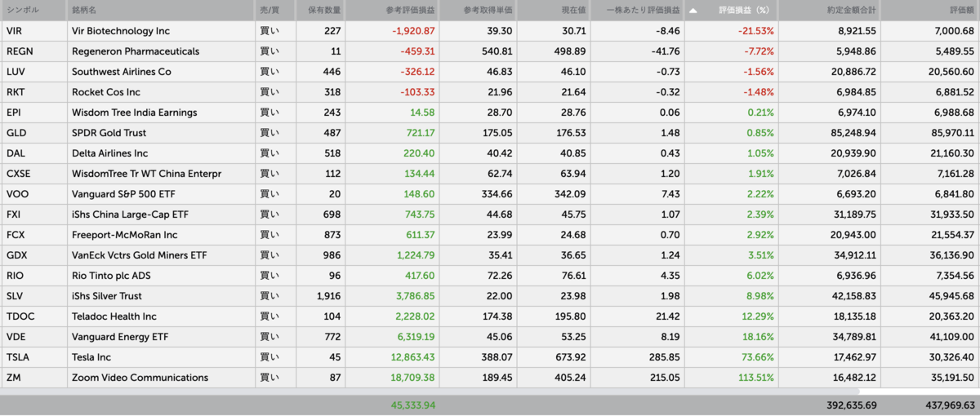Select the RIO symbol cell
The height and width of the screenshot is (416, 980).
(33, 276)
